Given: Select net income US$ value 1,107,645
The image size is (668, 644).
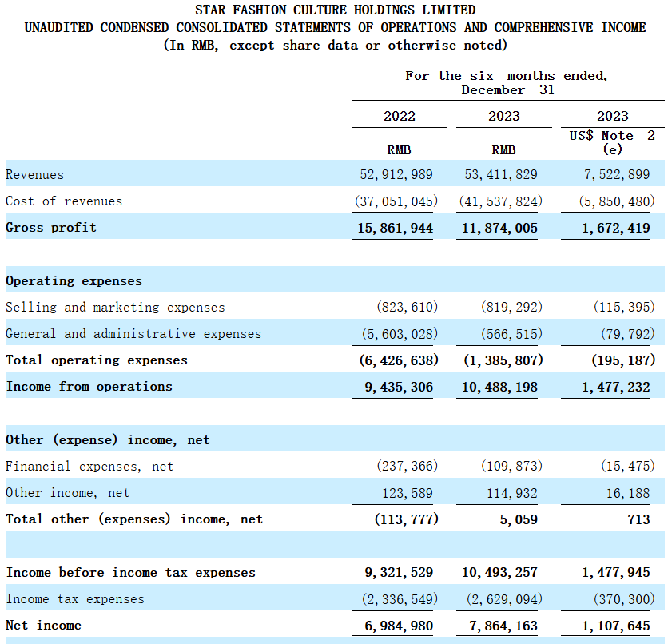Looking at the screenshot, I should [616, 626].
